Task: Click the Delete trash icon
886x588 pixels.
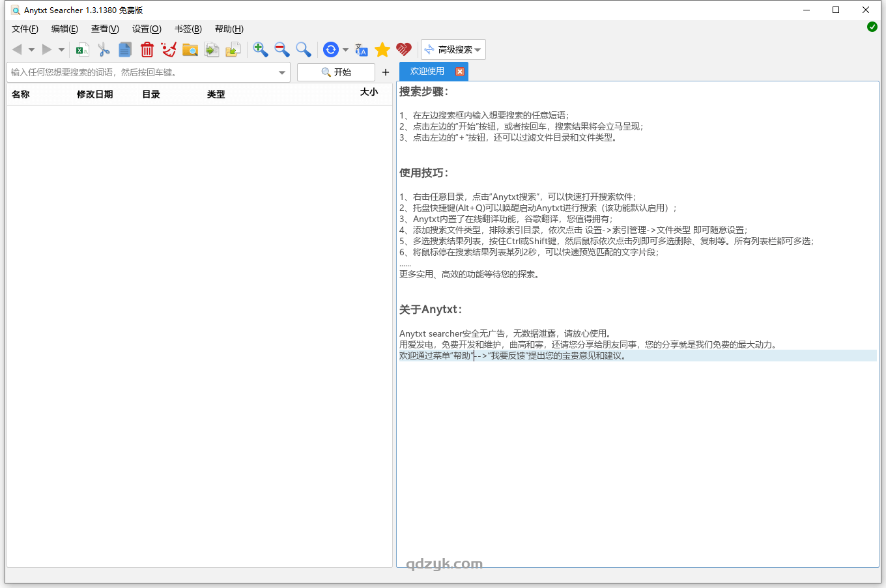Action: [x=147, y=49]
